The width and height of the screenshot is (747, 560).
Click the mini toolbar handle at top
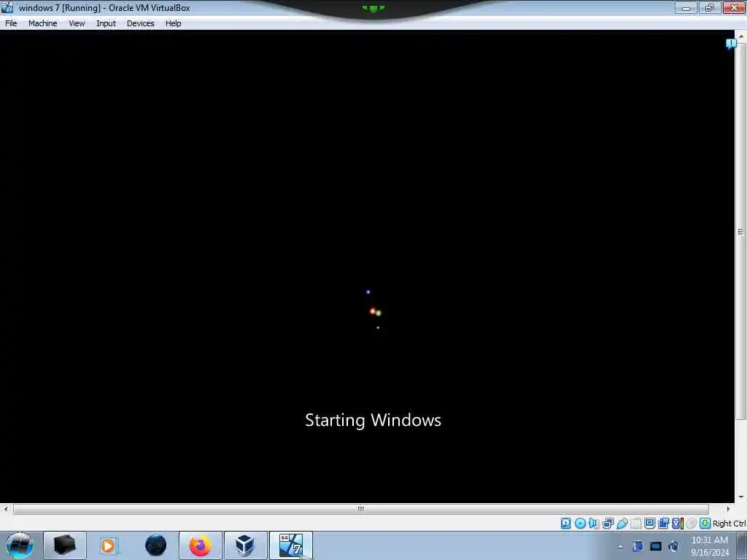point(373,9)
